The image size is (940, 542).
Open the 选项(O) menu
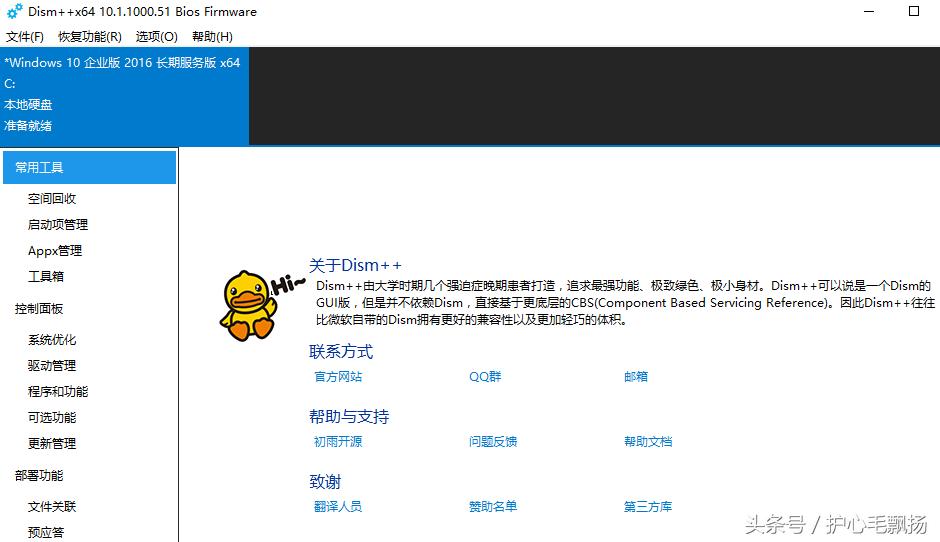click(x=156, y=37)
